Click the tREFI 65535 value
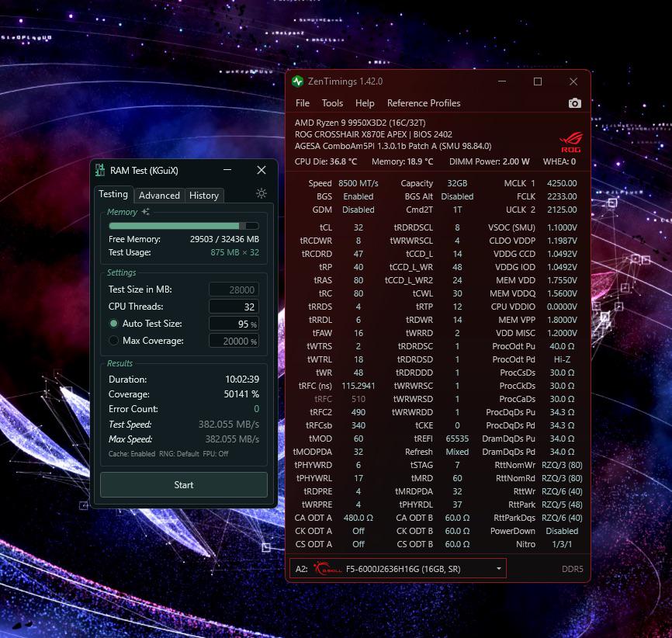Viewport: 672px width, 638px height. point(457,439)
